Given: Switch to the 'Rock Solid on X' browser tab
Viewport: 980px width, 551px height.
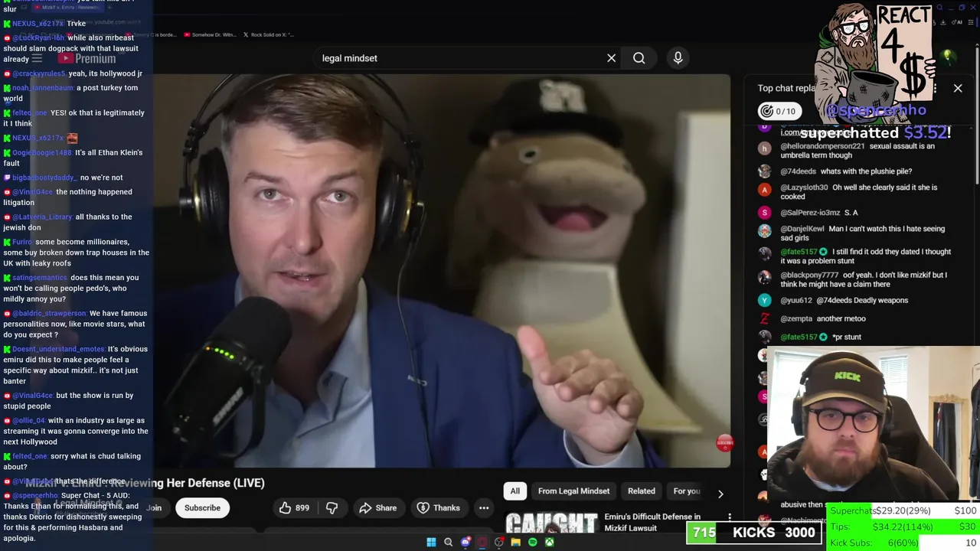Looking at the screenshot, I should 269,34.
